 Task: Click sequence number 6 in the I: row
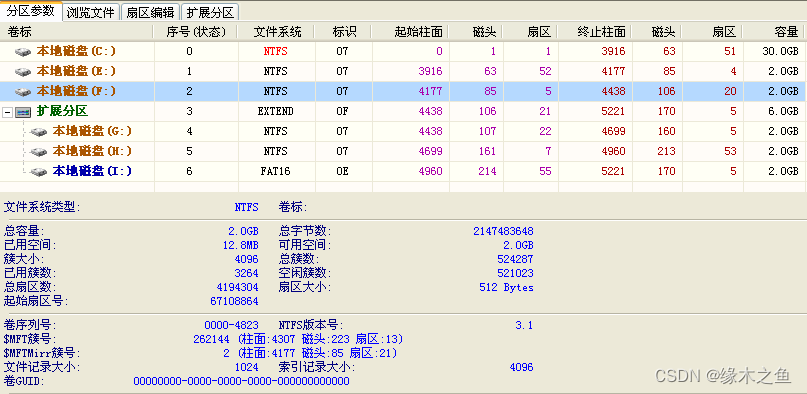(x=189, y=171)
